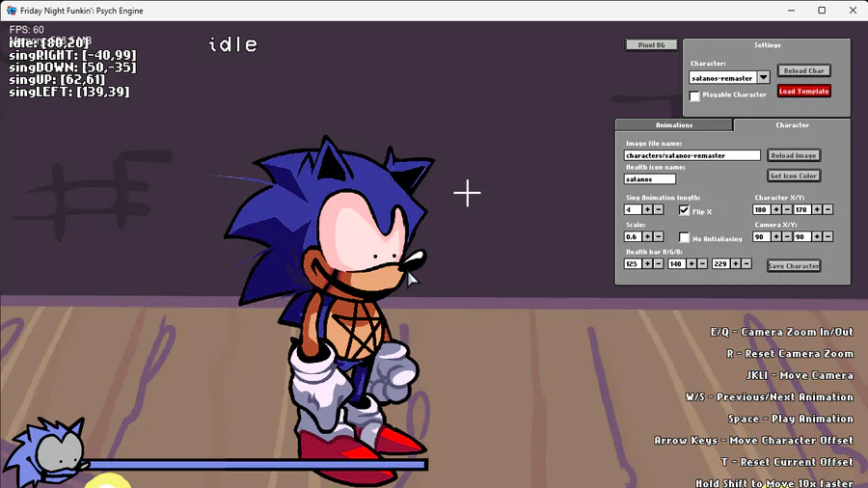Screen dimensions: 868x488
Task: Increase Scale with plus button
Action: tap(647, 236)
